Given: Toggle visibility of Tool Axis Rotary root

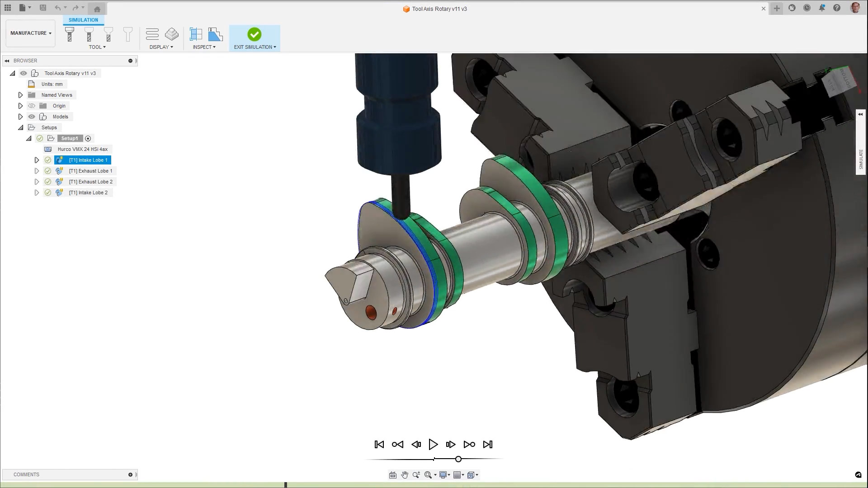Looking at the screenshot, I should coord(24,73).
